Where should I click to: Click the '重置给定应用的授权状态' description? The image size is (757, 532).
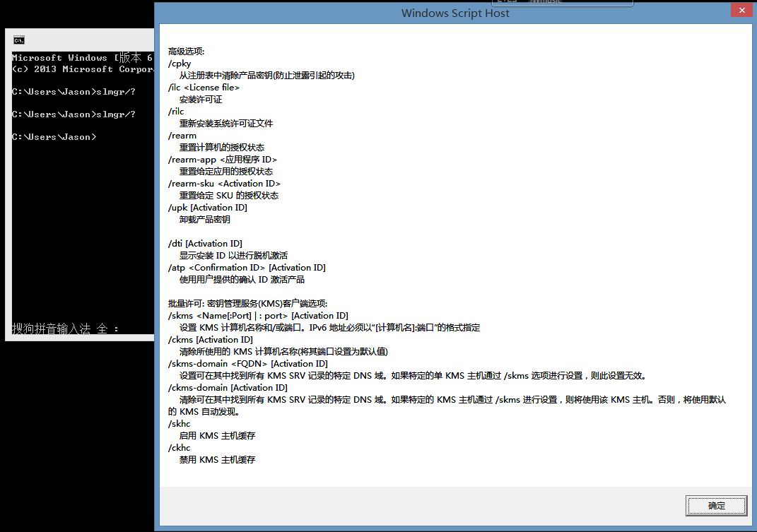coord(226,172)
